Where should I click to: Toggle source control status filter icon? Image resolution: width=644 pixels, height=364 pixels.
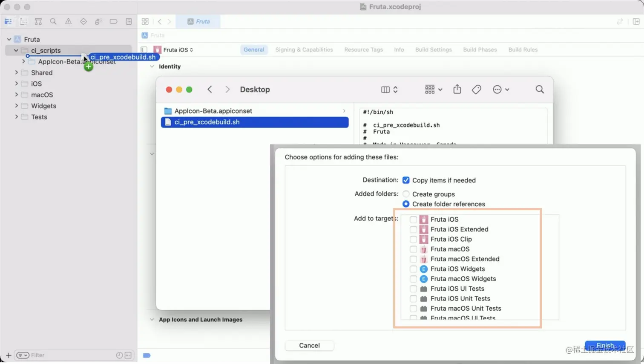tap(128, 355)
